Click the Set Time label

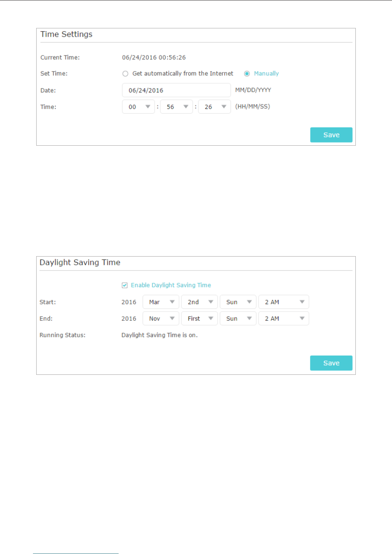pos(54,73)
